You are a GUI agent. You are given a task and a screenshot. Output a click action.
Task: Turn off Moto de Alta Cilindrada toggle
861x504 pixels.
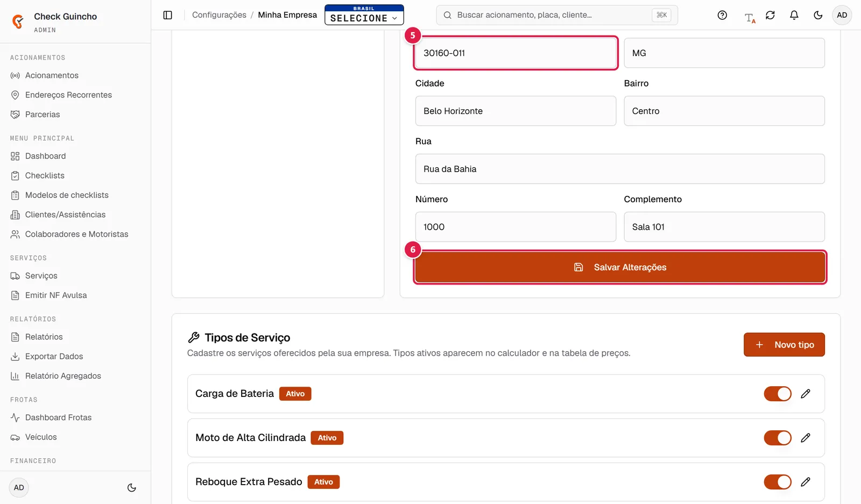(778, 438)
